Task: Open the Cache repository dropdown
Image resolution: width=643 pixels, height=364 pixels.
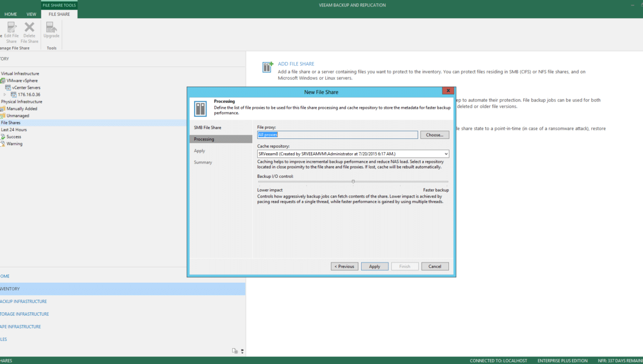Action: 446,154
